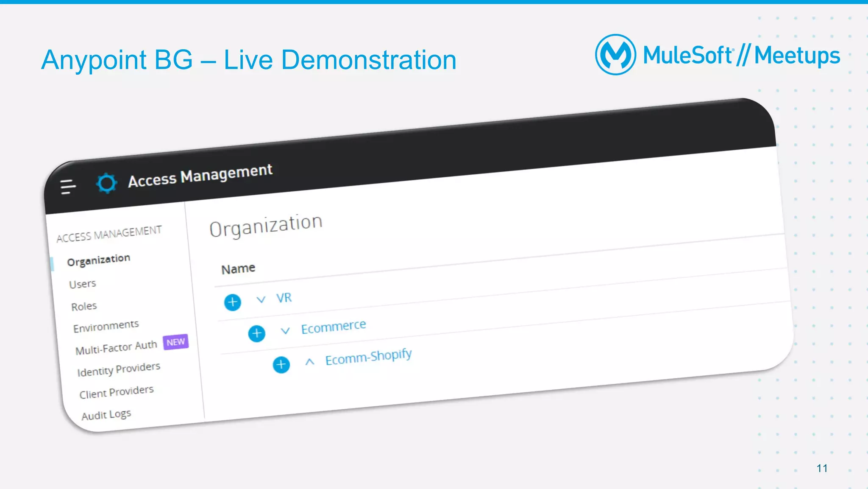Open the Roles section
This screenshot has width=868, height=489.
point(84,306)
